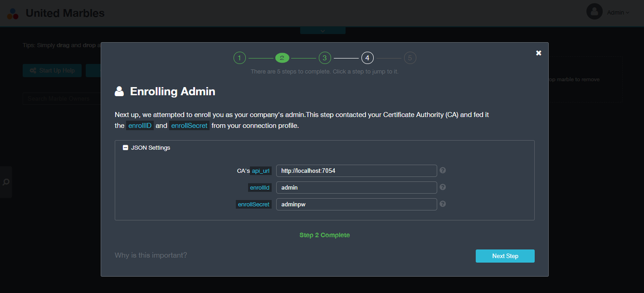Jump to step 4 circle
644x293 pixels.
click(x=367, y=58)
